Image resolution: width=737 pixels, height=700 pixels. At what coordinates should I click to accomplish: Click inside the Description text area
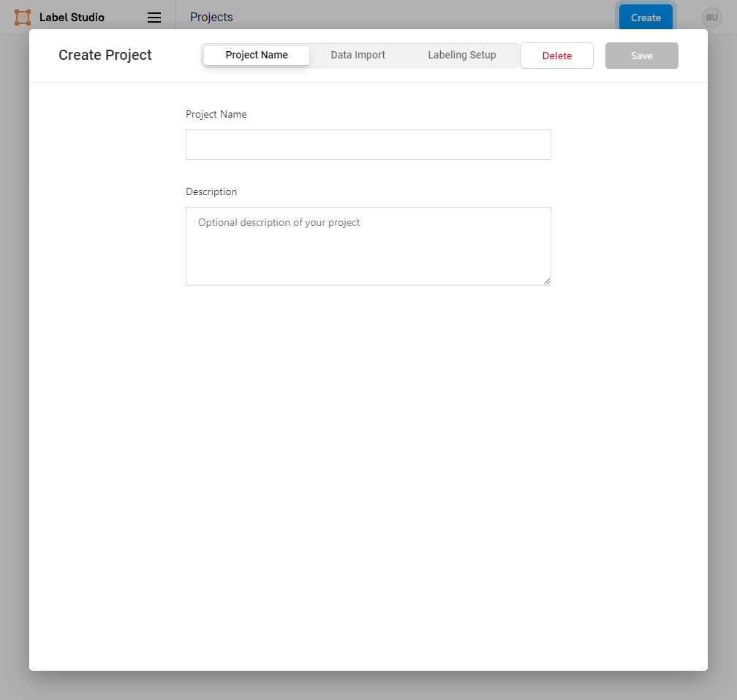point(368,246)
